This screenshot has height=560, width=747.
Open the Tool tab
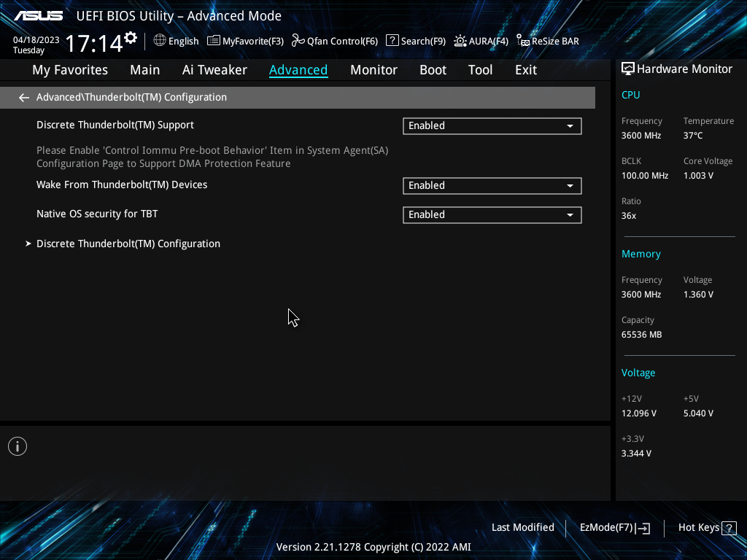click(480, 70)
